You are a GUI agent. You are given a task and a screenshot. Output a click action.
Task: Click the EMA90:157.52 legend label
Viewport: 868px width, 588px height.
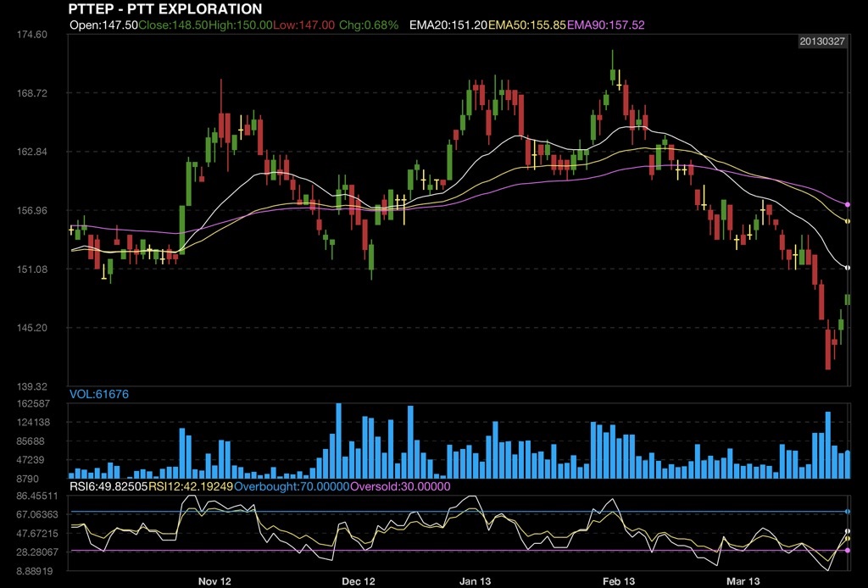click(605, 25)
